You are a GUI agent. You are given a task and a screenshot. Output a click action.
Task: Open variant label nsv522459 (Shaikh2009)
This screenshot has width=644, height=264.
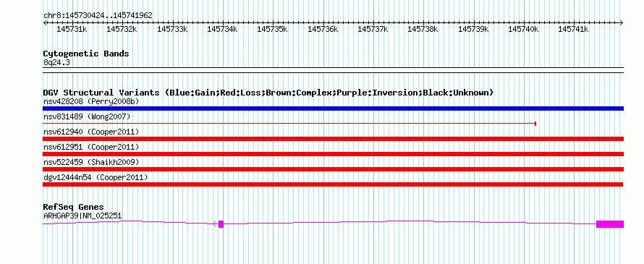click(x=91, y=162)
